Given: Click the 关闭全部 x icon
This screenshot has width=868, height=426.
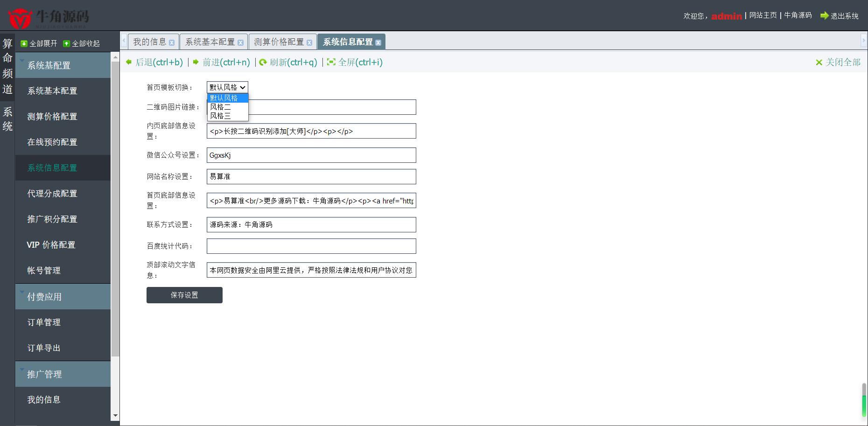Looking at the screenshot, I should [819, 63].
